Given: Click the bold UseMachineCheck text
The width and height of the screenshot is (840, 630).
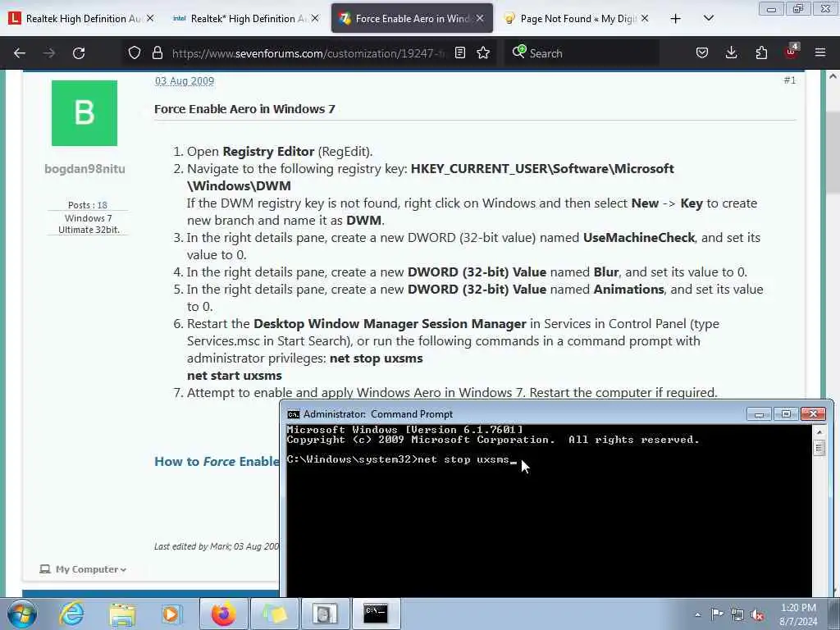Looking at the screenshot, I should 638,237.
